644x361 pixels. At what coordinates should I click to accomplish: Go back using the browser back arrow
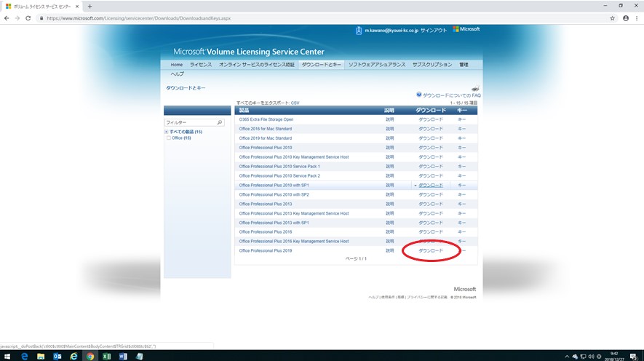pos(7,18)
